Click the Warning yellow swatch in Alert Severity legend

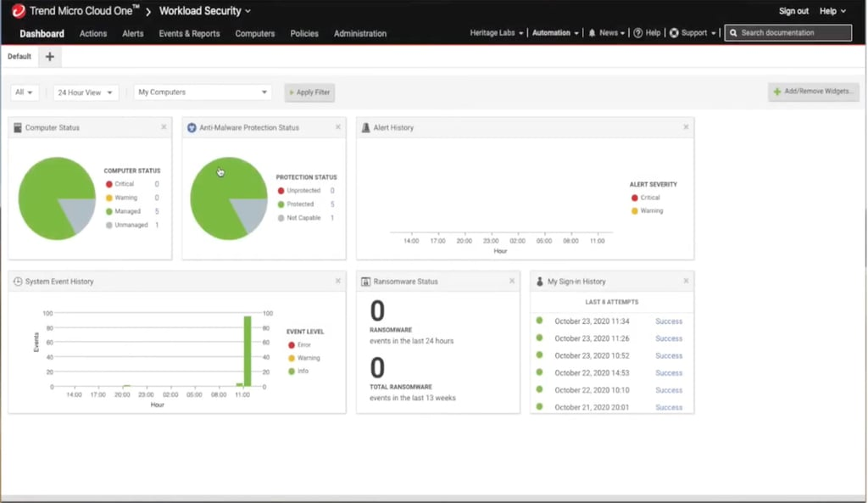634,211
